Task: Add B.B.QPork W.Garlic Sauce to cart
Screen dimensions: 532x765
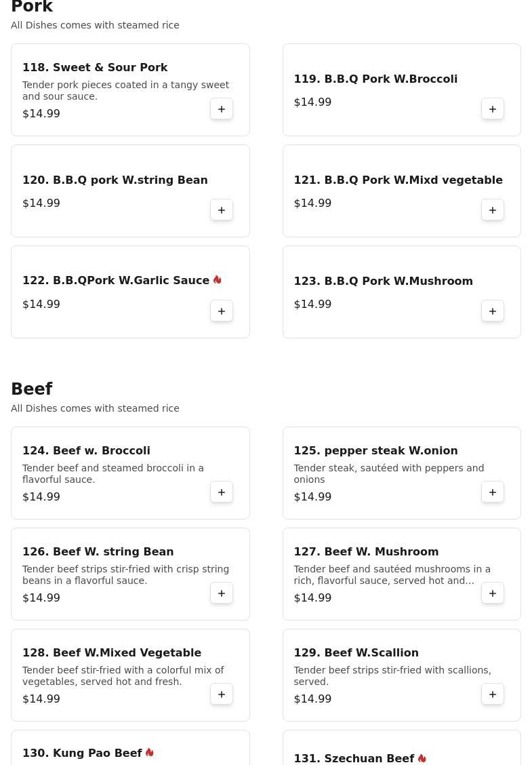Action: pos(222,311)
